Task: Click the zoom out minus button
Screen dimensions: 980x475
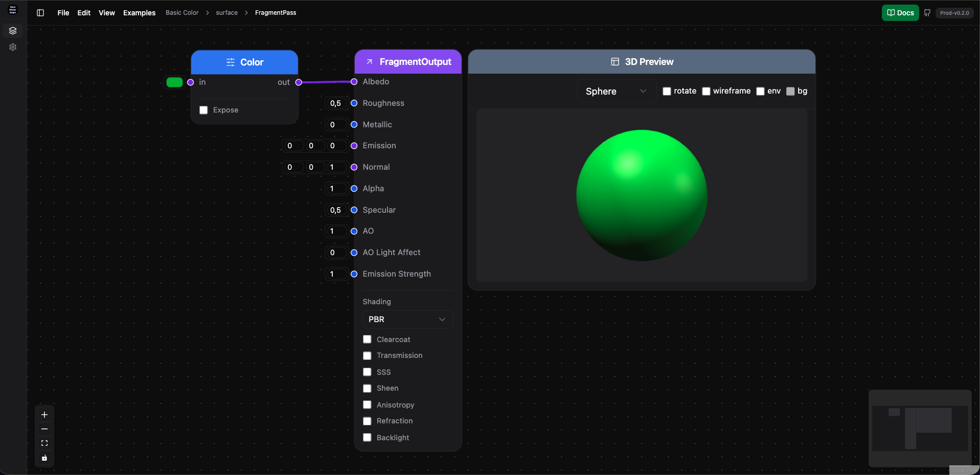Action: (44, 429)
